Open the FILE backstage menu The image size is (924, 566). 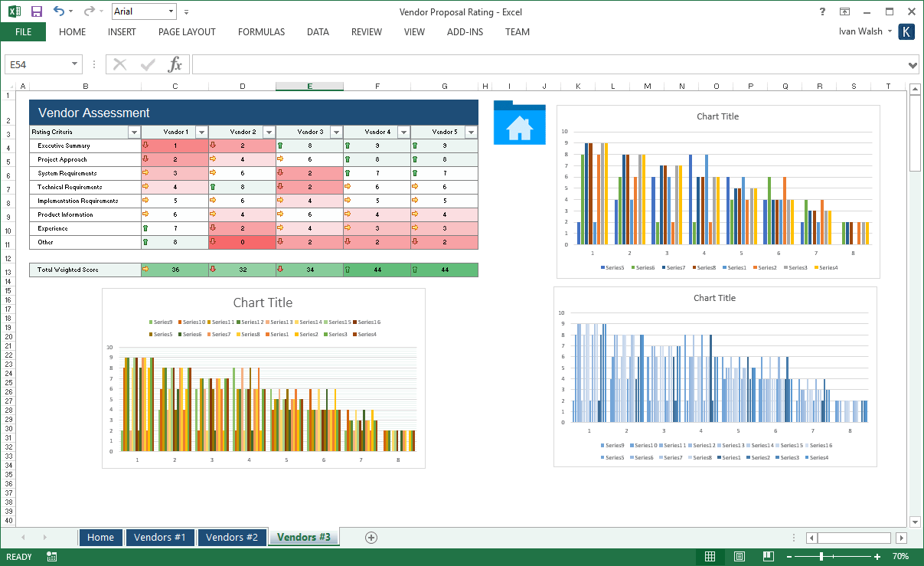click(x=23, y=32)
